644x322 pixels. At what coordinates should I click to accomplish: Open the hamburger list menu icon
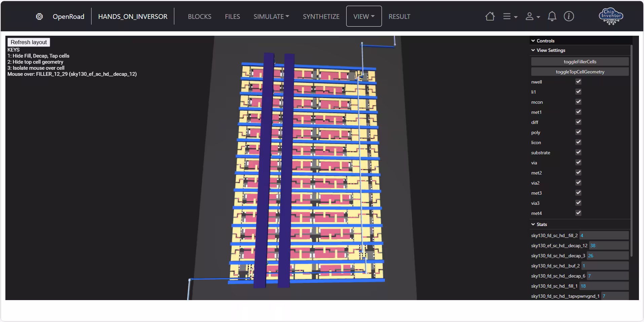[x=510, y=17]
